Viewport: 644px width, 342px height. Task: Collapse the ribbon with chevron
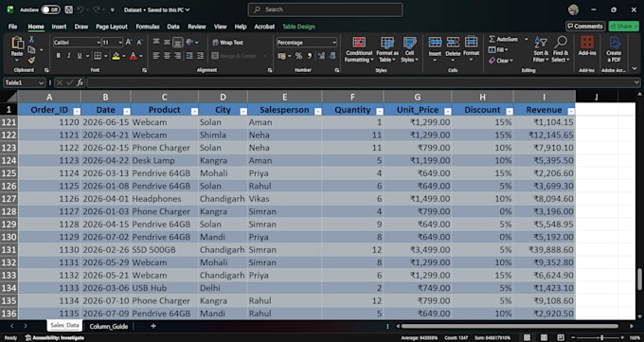tap(635, 68)
